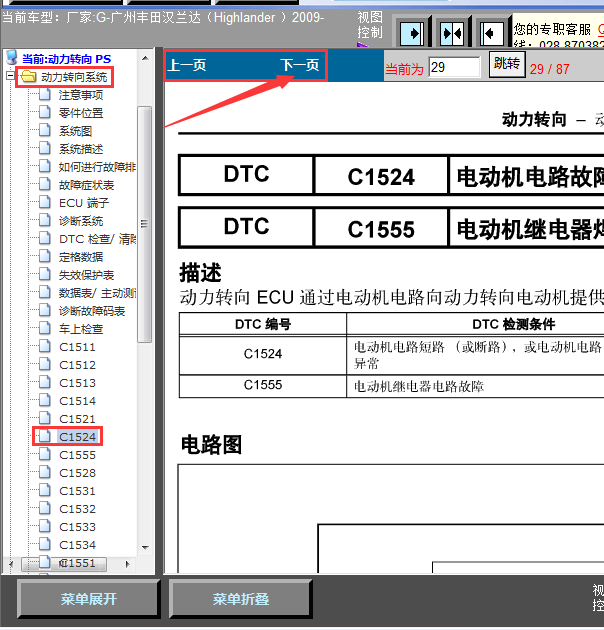604x630 pixels.
Task: Go to previous page with 上一页
Action: click(x=187, y=65)
